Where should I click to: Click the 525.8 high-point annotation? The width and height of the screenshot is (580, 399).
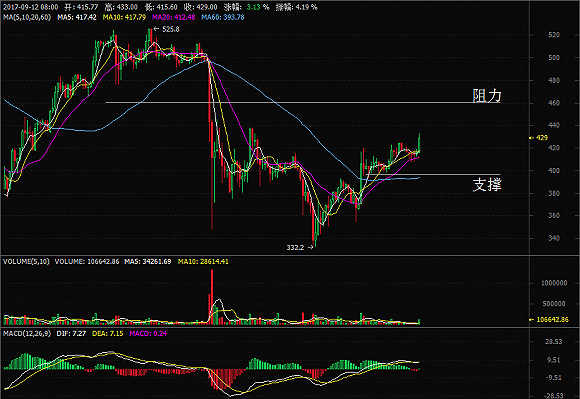171,29
